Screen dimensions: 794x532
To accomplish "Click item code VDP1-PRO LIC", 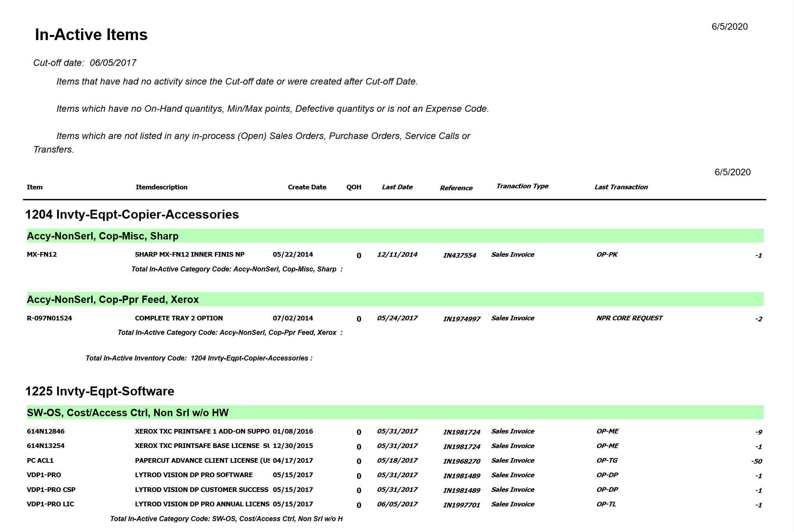I will [50, 504].
